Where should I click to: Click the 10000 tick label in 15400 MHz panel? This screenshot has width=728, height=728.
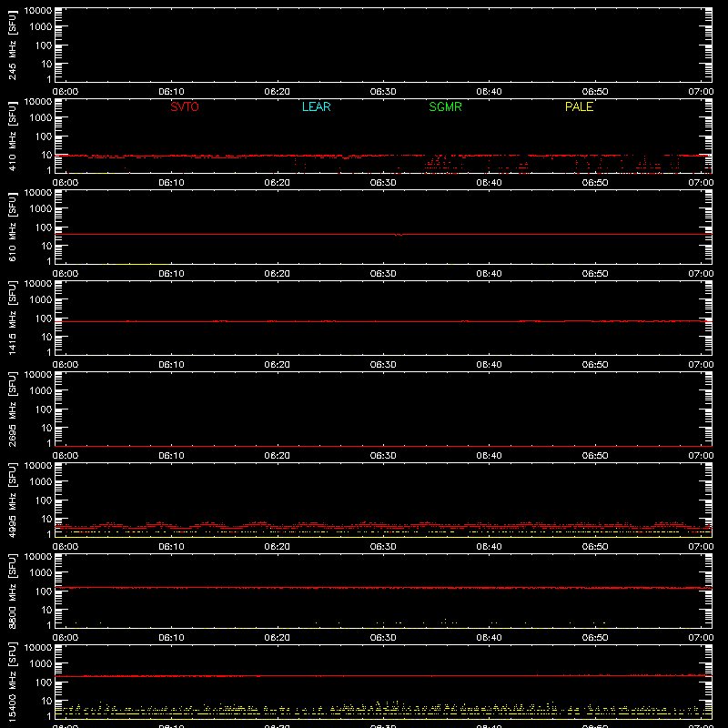click(x=38, y=648)
